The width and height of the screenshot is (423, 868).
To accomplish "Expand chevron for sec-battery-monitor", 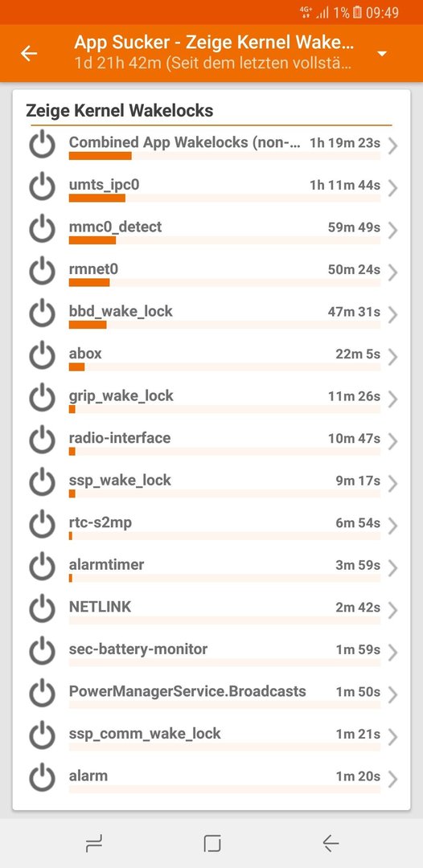I will pyautogui.click(x=392, y=653).
